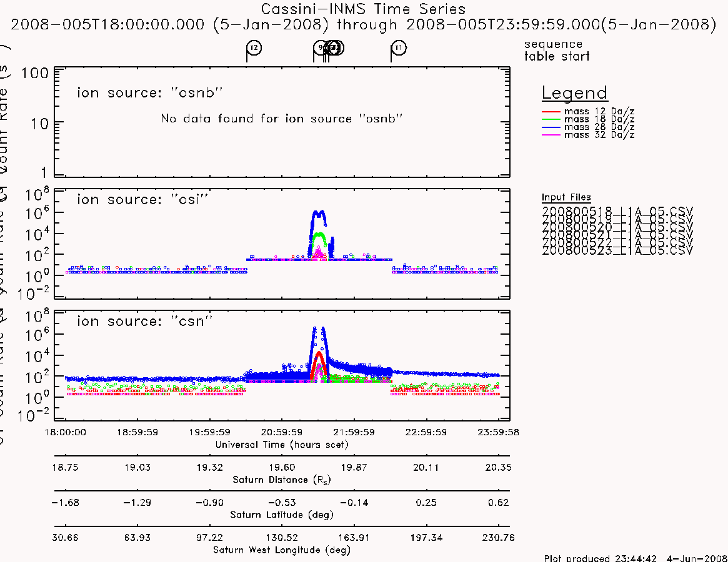Click file 200800523_L1A_05.CSV in input files
This screenshot has height=562, width=728.
point(617,250)
